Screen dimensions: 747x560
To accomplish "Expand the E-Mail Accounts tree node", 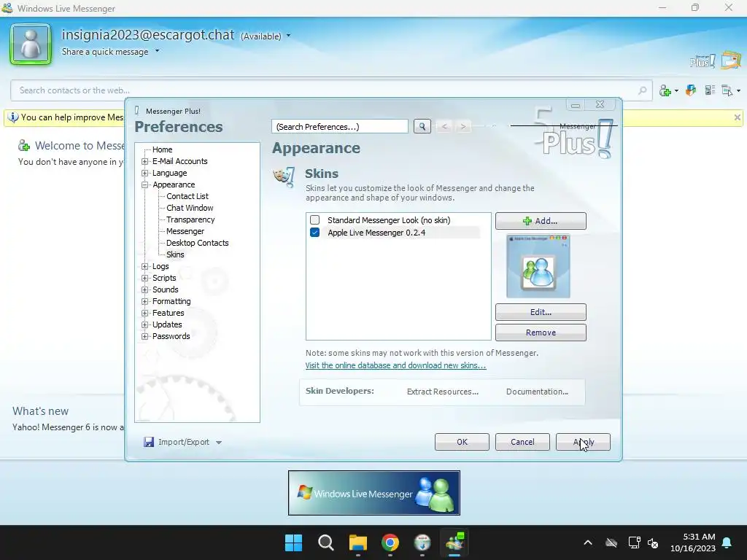I will tap(145, 161).
